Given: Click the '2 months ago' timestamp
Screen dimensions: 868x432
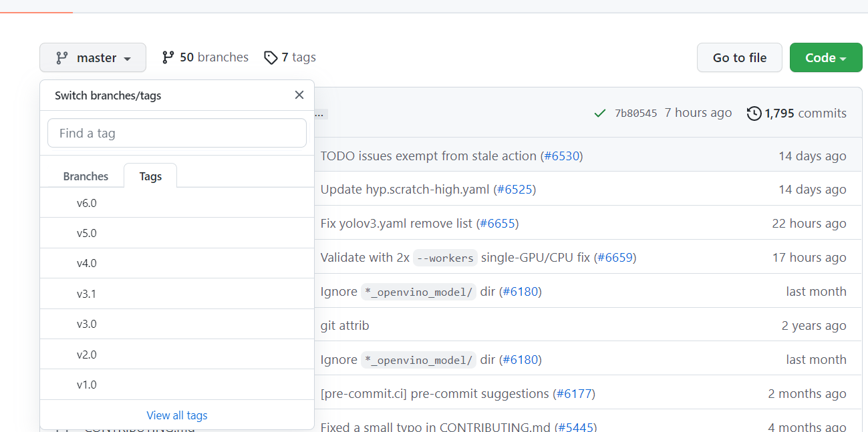Looking at the screenshot, I should pyautogui.click(x=807, y=394).
